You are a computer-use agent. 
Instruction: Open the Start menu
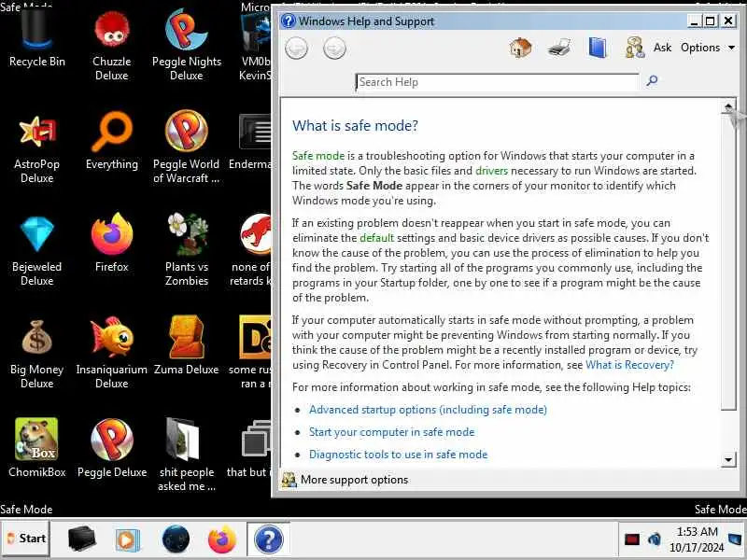click(x=26, y=539)
